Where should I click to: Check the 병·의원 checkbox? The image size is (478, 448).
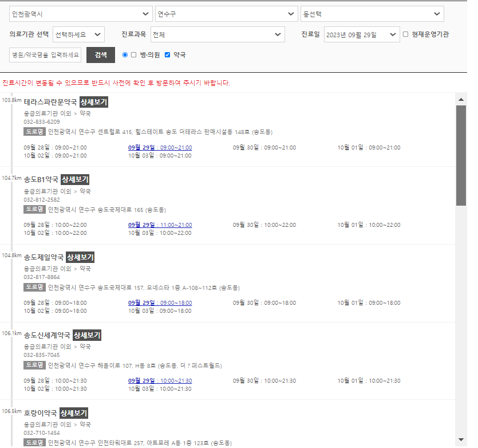[133, 55]
